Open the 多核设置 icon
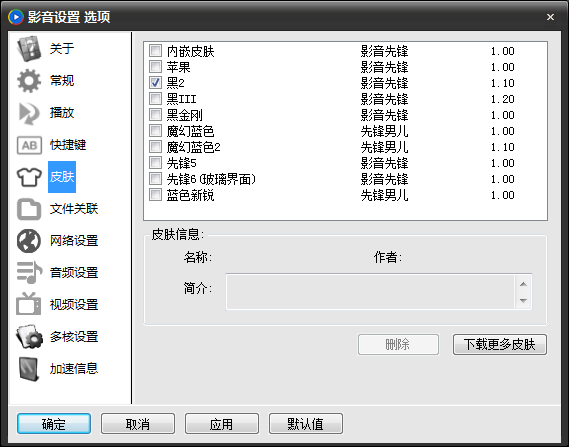 29,336
